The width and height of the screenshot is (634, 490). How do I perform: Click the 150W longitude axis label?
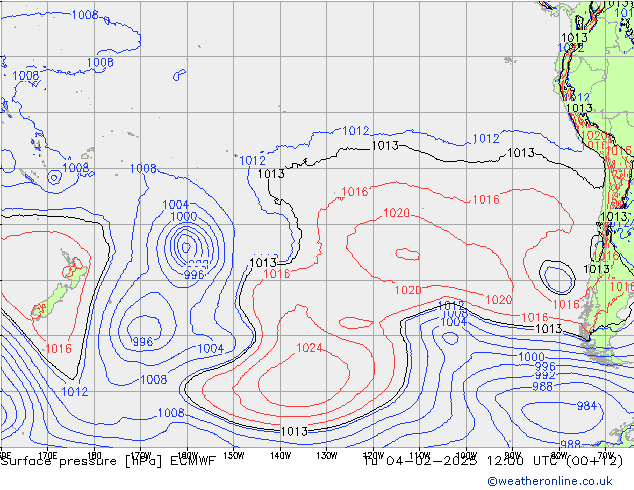pyautogui.click(x=234, y=456)
